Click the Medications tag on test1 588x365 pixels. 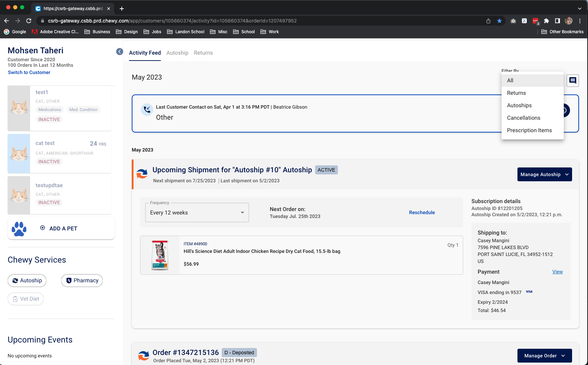click(x=50, y=110)
